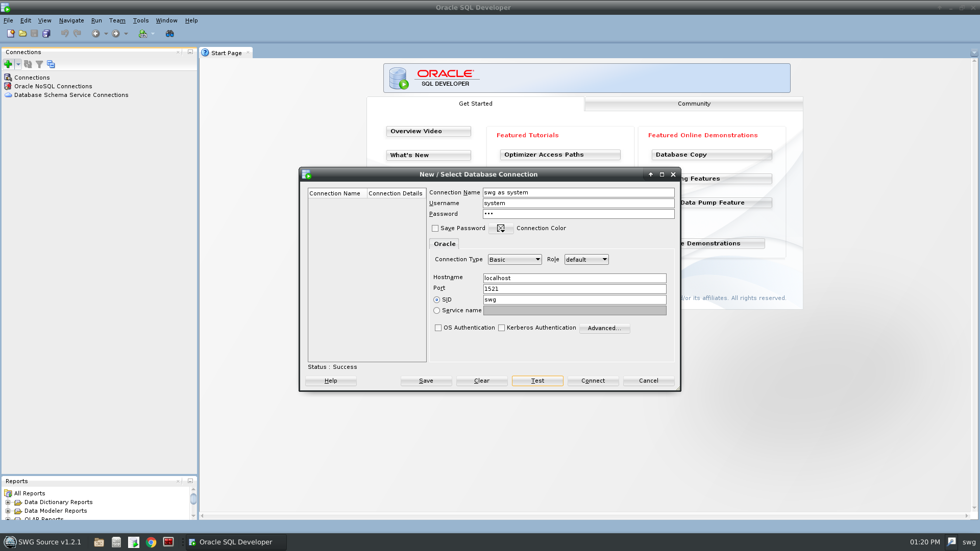Expand the Data Modeler Reports node

tap(8, 511)
